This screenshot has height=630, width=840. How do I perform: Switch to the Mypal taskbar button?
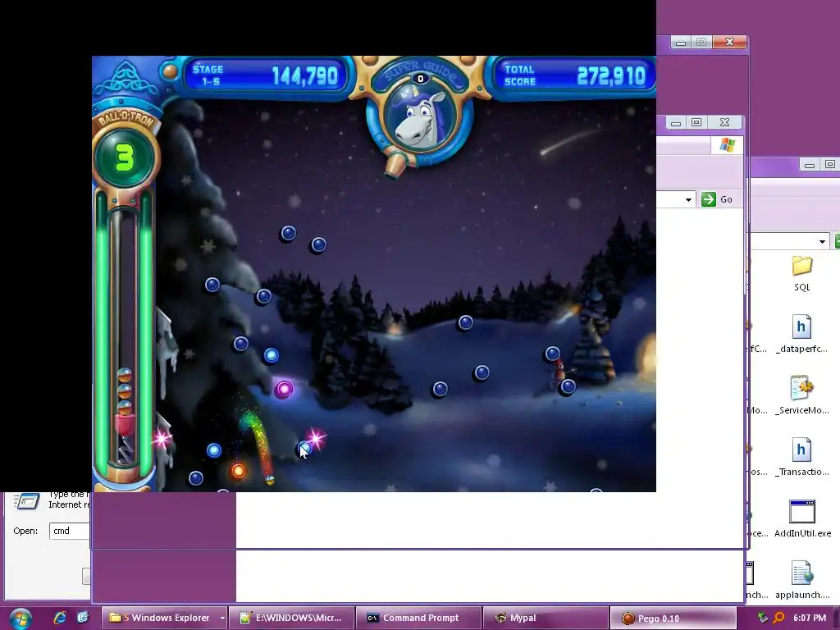click(x=546, y=618)
